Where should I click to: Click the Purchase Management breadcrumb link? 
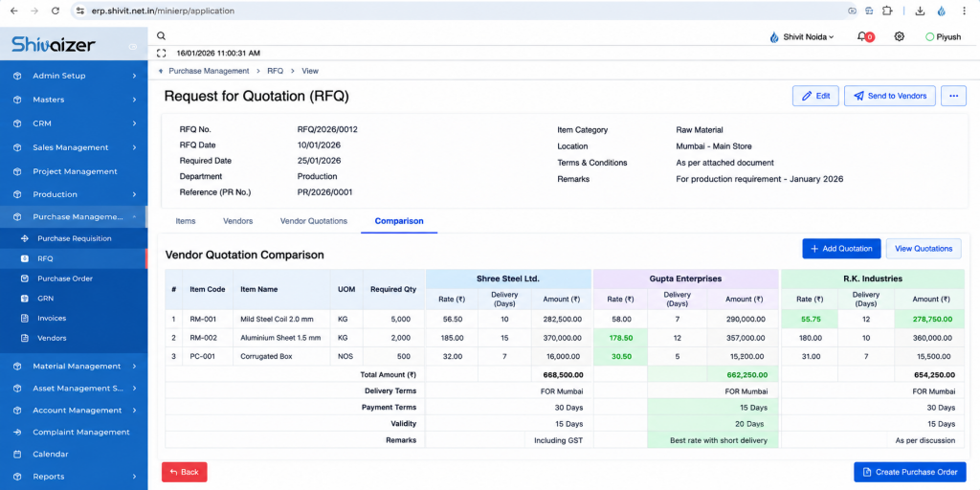click(x=209, y=71)
